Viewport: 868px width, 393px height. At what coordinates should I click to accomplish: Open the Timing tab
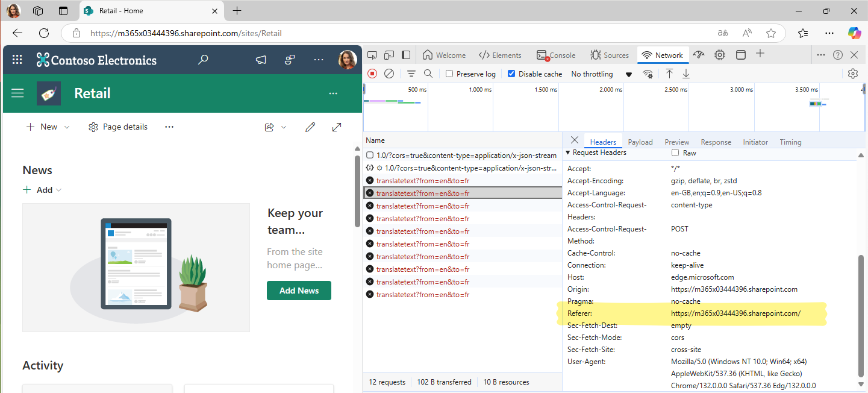point(790,142)
